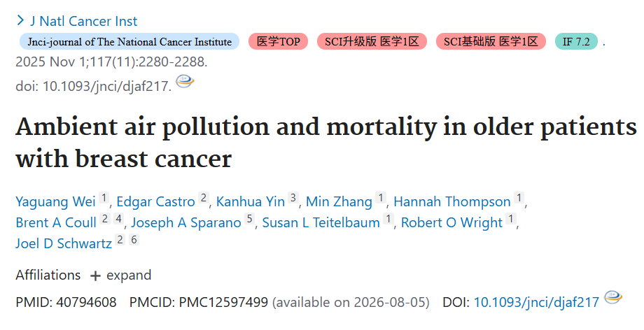Click affiliation superscript 3 after Kanhua Yin
This screenshot has width=644, height=330.
tap(293, 198)
